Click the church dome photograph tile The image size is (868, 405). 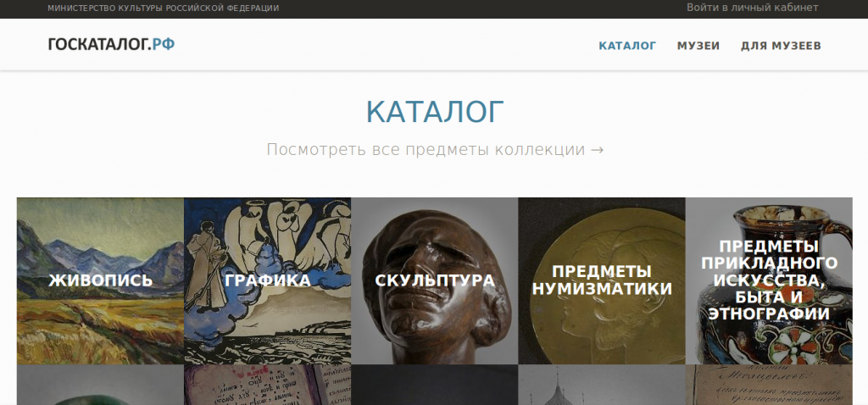click(602, 385)
